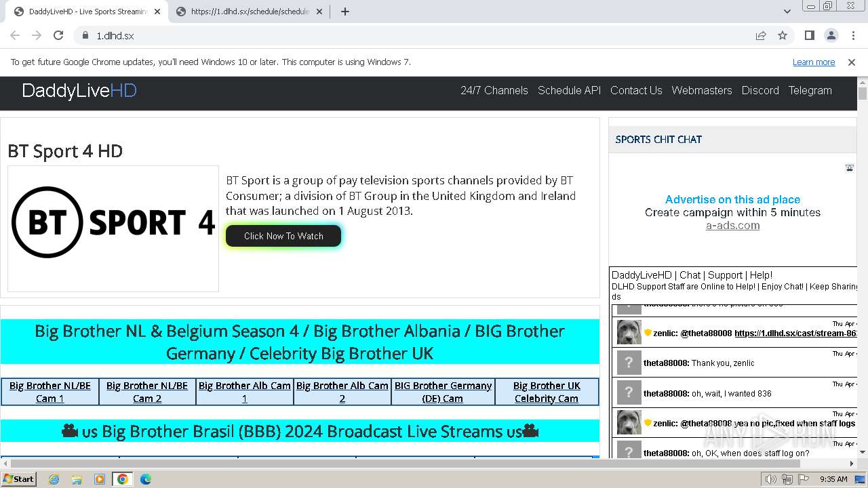
Task: Open the 24/7 Channels menu item
Action: [x=494, y=91]
